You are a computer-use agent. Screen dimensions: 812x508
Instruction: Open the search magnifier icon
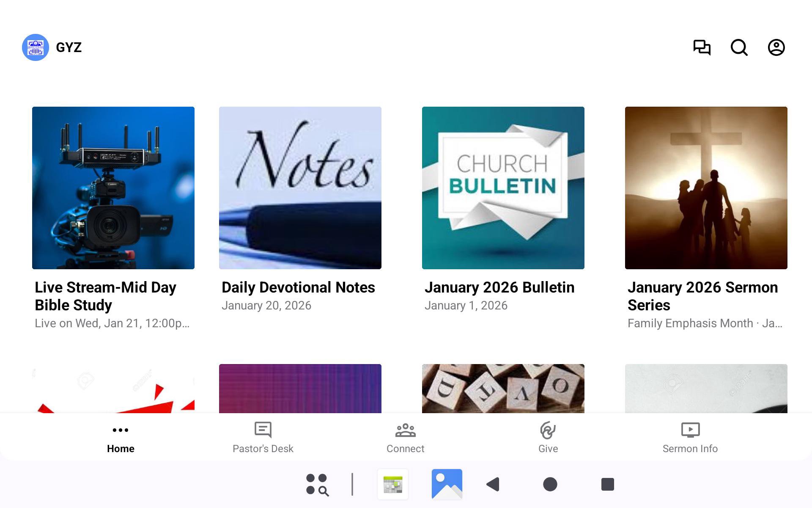point(739,47)
